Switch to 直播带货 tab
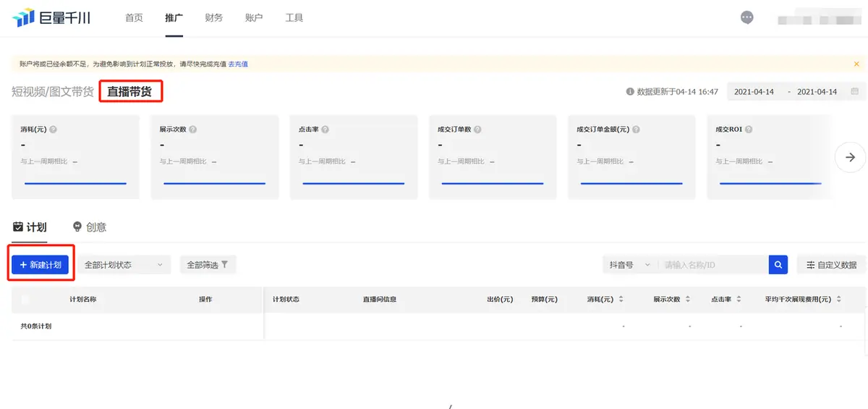 131,92
